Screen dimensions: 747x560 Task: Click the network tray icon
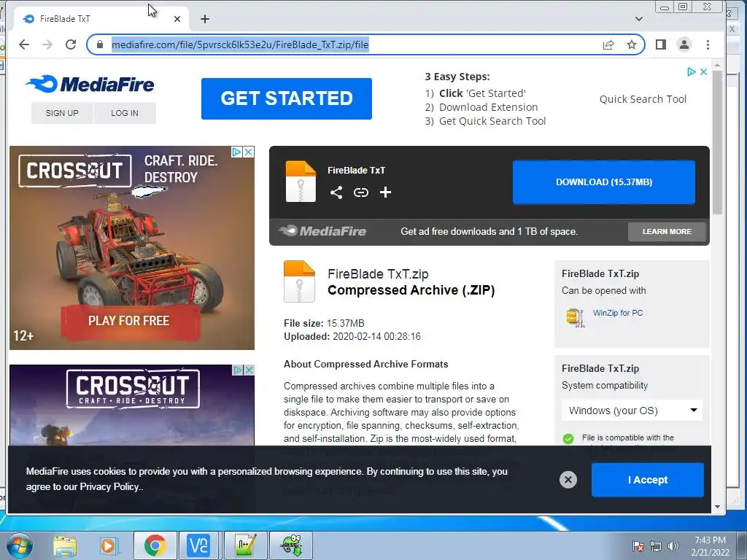[x=656, y=546]
